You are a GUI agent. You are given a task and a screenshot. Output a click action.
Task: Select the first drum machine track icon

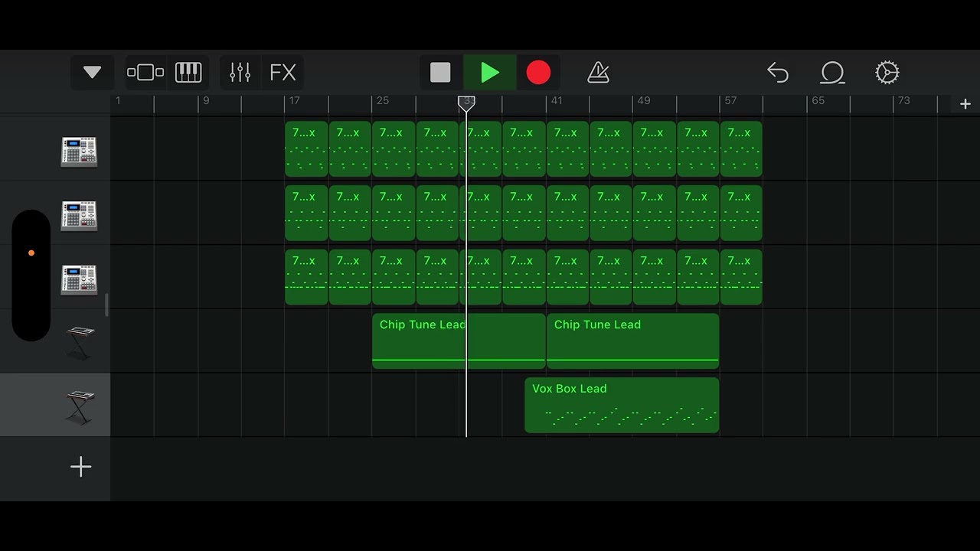coord(79,152)
